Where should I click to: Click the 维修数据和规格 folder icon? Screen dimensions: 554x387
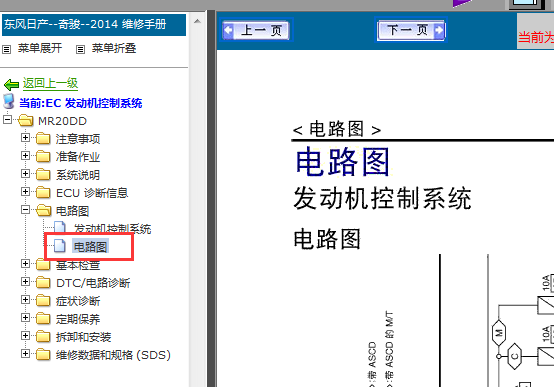[x=43, y=355]
